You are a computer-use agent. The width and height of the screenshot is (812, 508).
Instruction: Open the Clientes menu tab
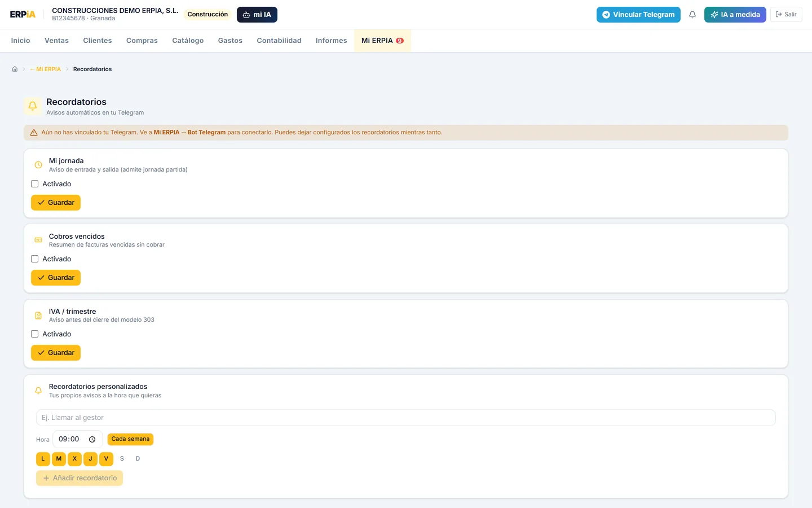point(98,41)
